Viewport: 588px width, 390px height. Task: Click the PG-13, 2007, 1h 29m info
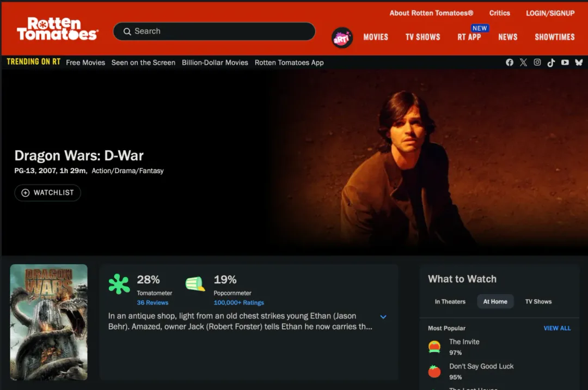coord(51,170)
